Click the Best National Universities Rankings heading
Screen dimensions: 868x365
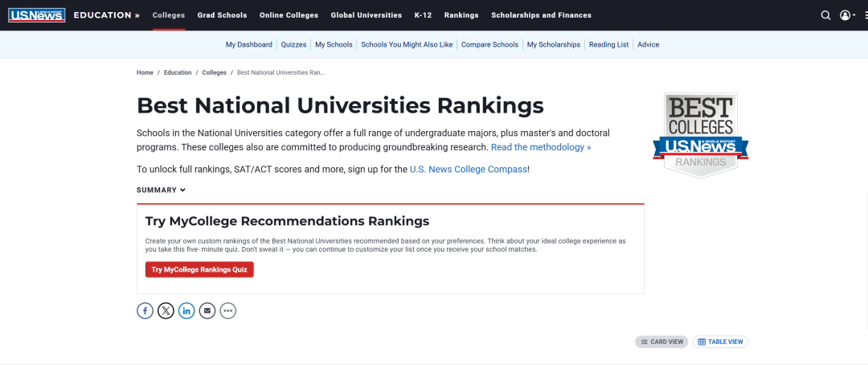[x=341, y=106]
